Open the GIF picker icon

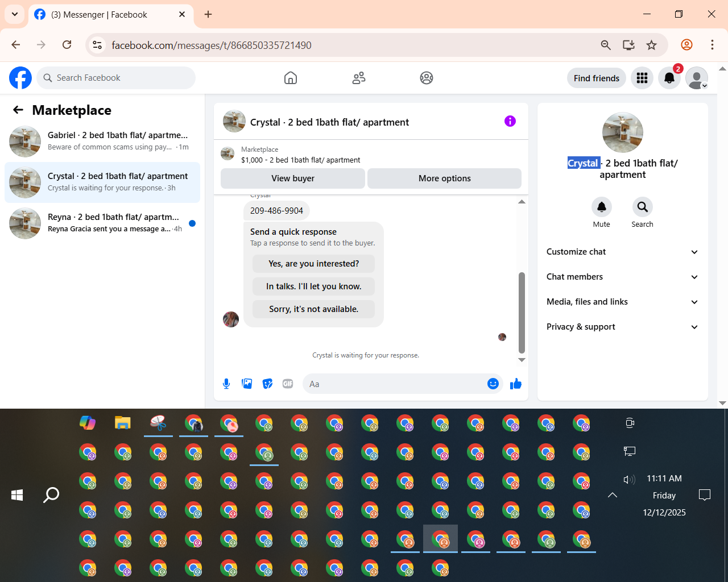point(288,384)
